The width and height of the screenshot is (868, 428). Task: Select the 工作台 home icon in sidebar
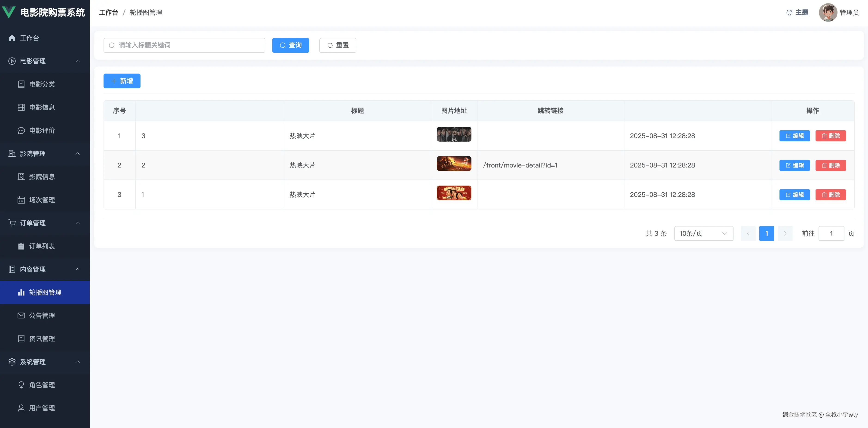[12, 38]
